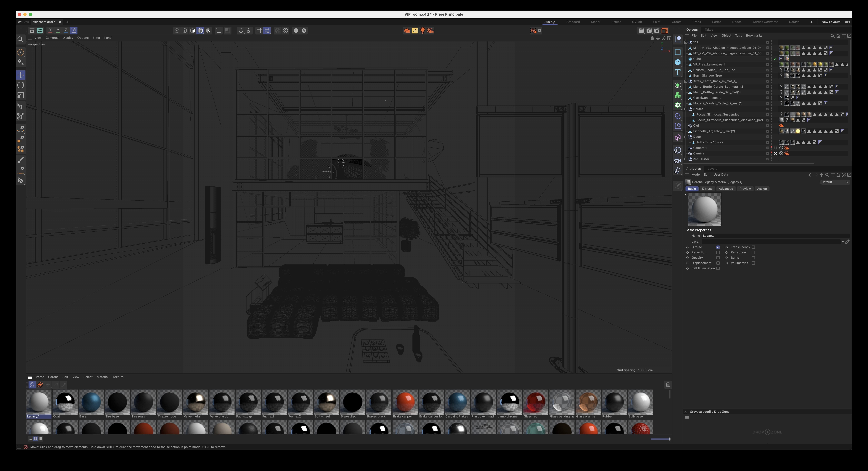Image resolution: width=868 pixels, height=471 pixels.
Task: Collapse the material preview chevron
Action: pos(686,195)
